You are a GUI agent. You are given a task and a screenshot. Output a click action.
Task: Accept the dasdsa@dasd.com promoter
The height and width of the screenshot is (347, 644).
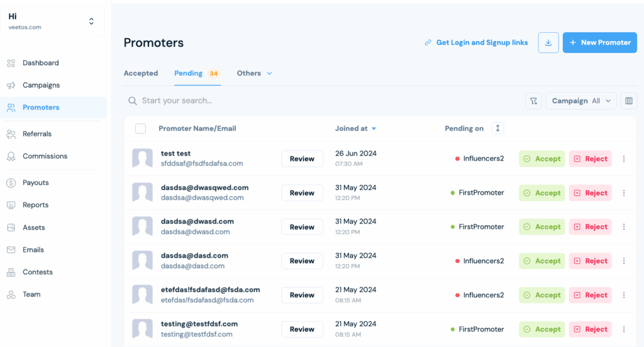tap(541, 261)
